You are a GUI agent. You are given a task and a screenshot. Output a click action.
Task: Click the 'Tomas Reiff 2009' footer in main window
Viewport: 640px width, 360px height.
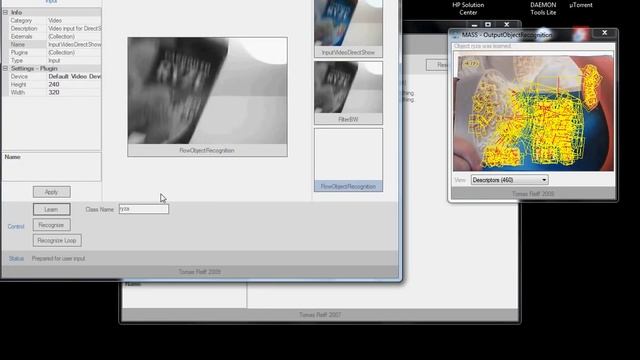(200, 272)
